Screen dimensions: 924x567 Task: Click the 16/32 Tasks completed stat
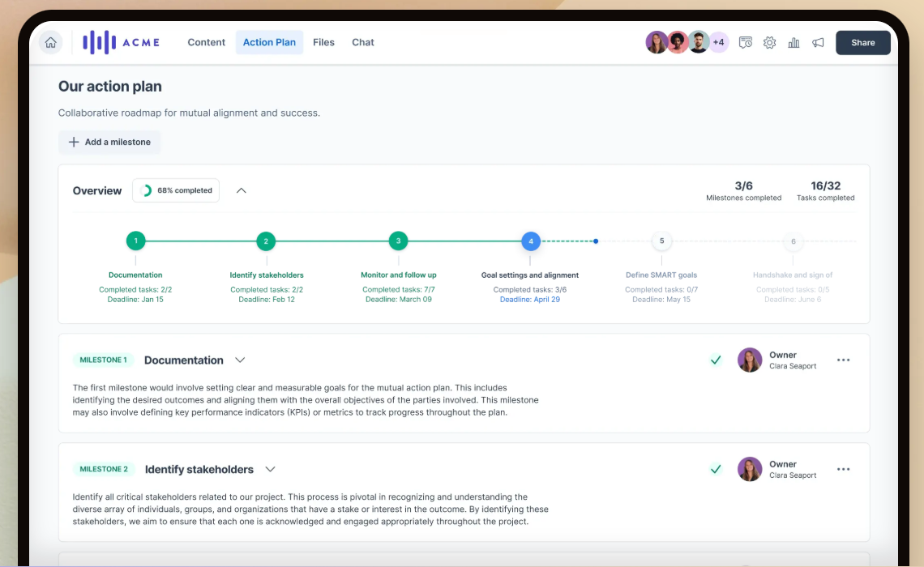point(826,191)
